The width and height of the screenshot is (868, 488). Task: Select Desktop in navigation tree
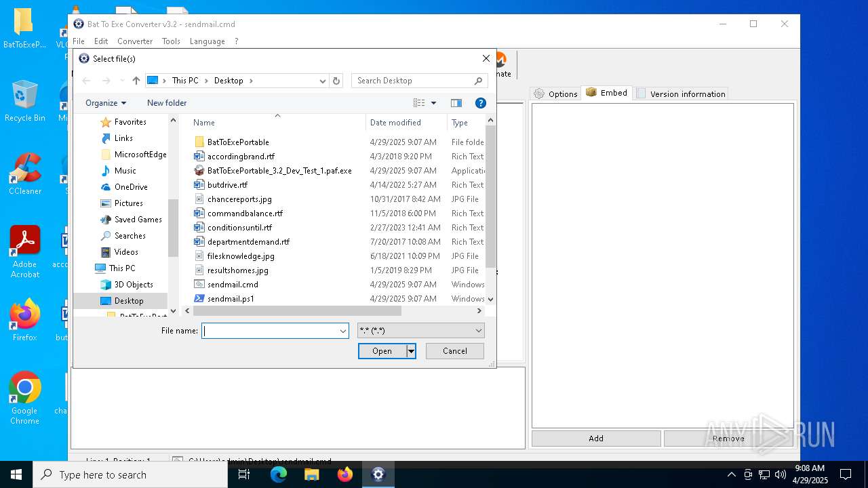[129, 301]
